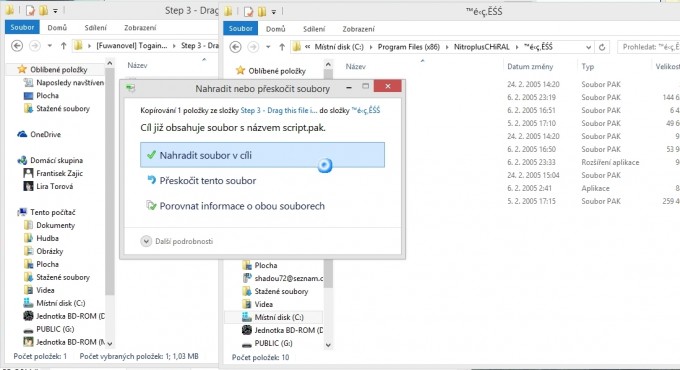
Task: Open Zobrazení tab in left Explorer window
Action: coord(140,27)
